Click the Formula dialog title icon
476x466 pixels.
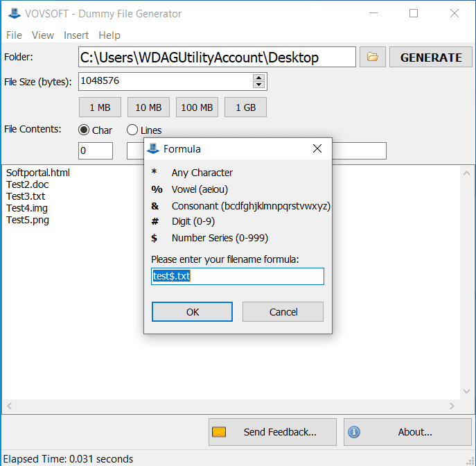[153, 148]
